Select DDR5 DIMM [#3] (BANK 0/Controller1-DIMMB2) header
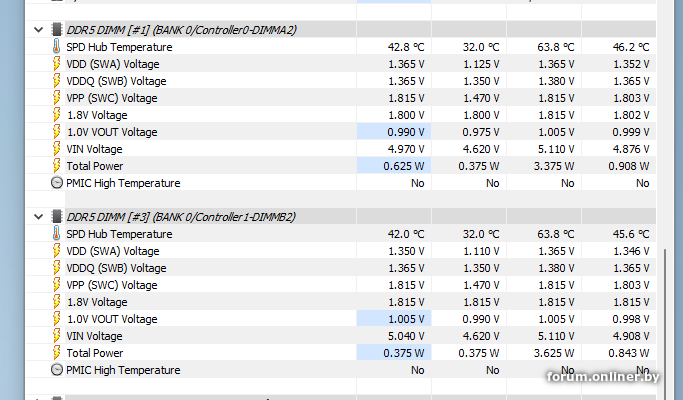The height and width of the screenshot is (400, 683). pyautogui.click(x=181, y=217)
